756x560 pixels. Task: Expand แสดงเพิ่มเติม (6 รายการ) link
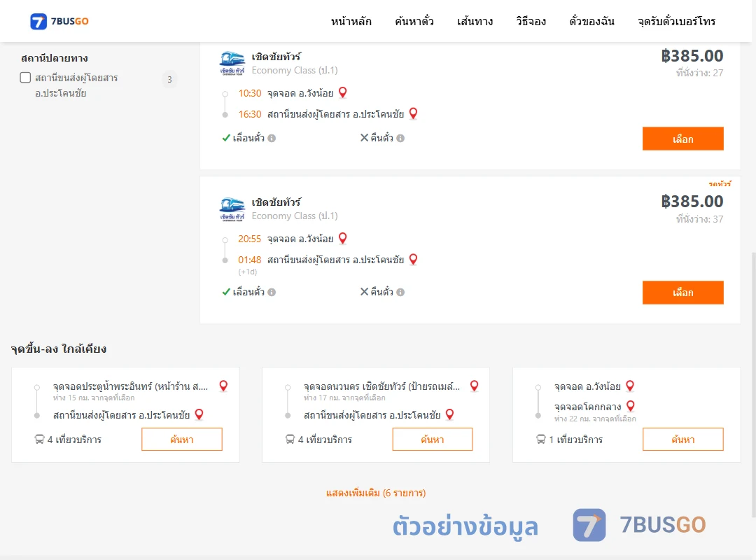(376, 493)
